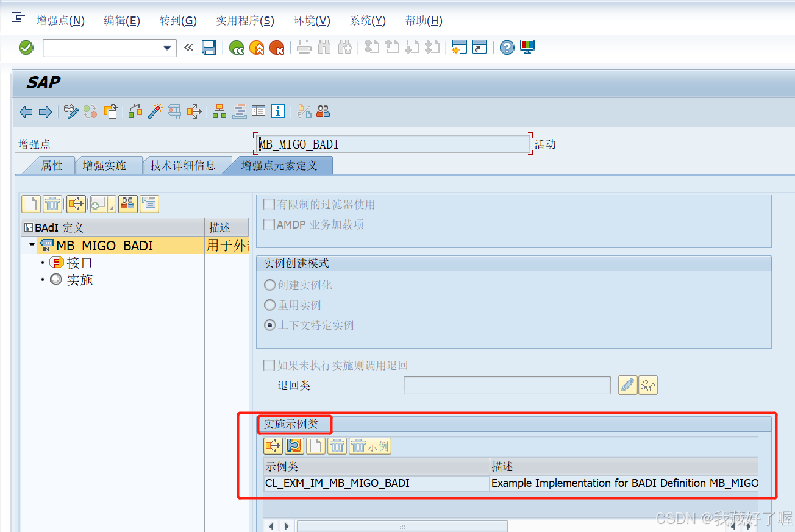Toggle the 如果未执行实施则调用退回 checkbox

pos(269,365)
